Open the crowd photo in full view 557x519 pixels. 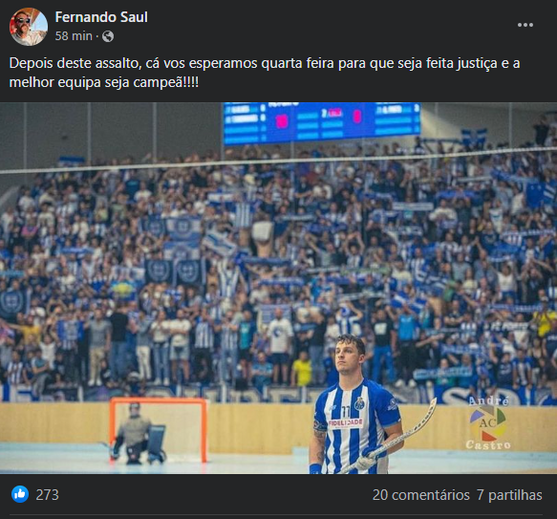tap(278, 288)
